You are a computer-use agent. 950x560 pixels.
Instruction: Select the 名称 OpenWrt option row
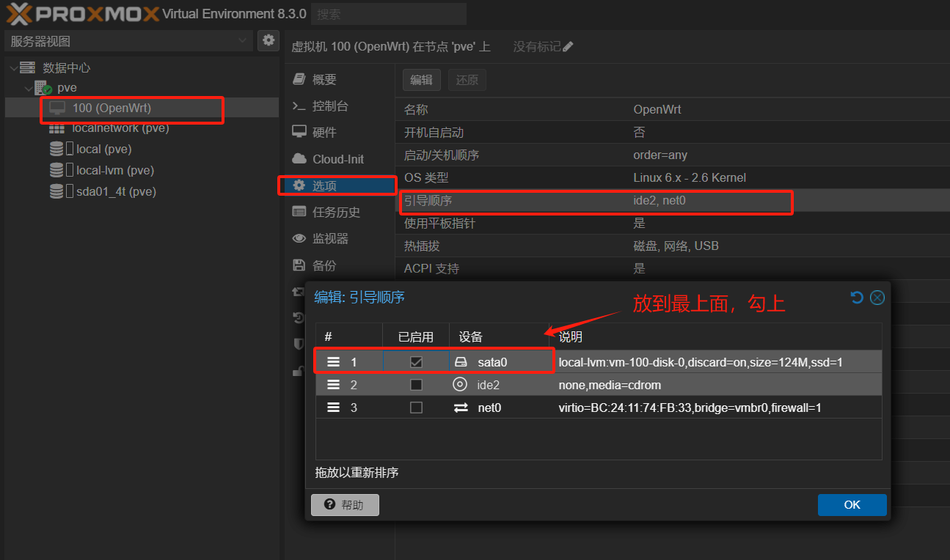click(672, 110)
